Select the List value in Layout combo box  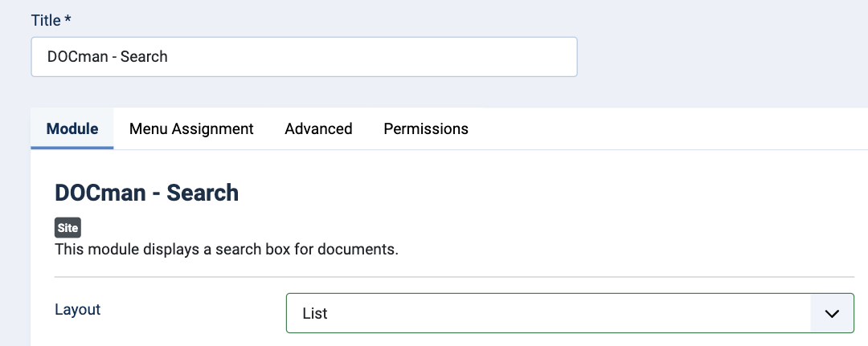pyautogui.click(x=315, y=313)
